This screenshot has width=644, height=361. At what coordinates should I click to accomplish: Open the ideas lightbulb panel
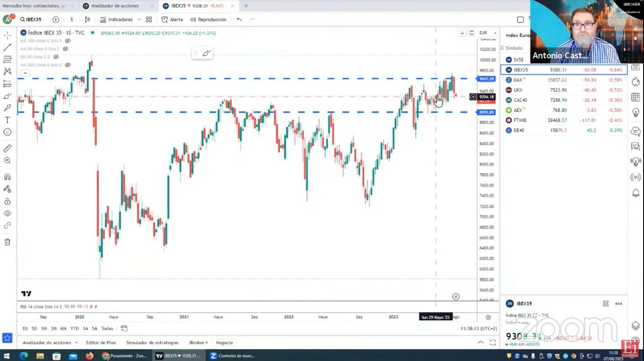(x=636, y=113)
